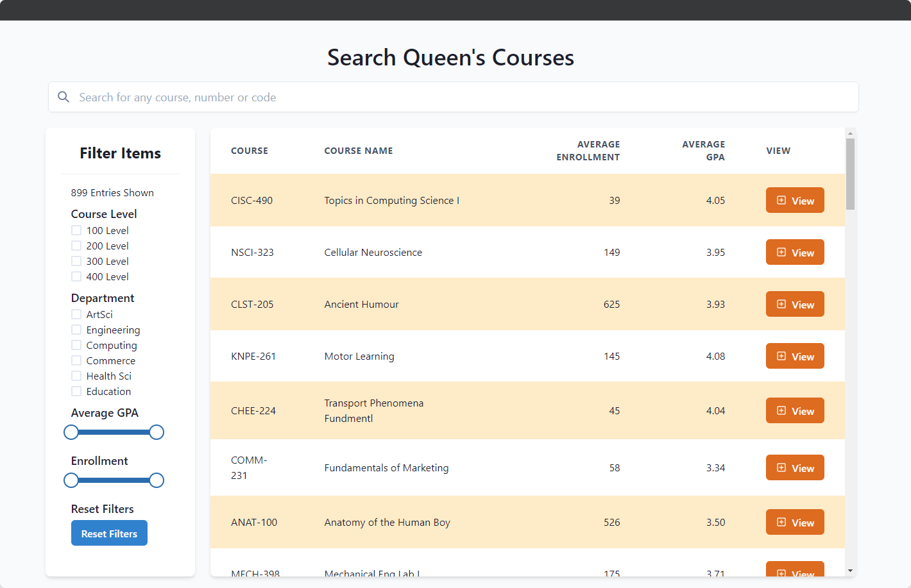Image resolution: width=911 pixels, height=588 pixels.
Task: Focus the course search input field
Action: pos(462,97)
